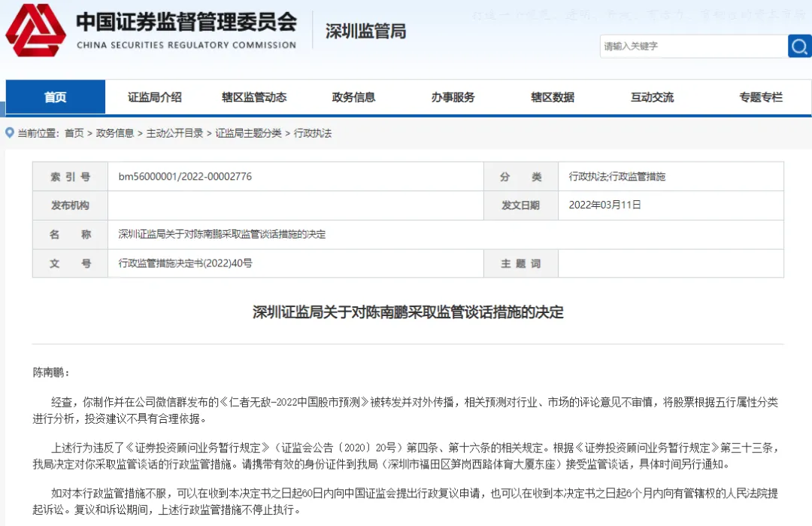Click the 中国证券监督管理委员会 header title
The image size is (812, 526).
[x=186, y=22]
